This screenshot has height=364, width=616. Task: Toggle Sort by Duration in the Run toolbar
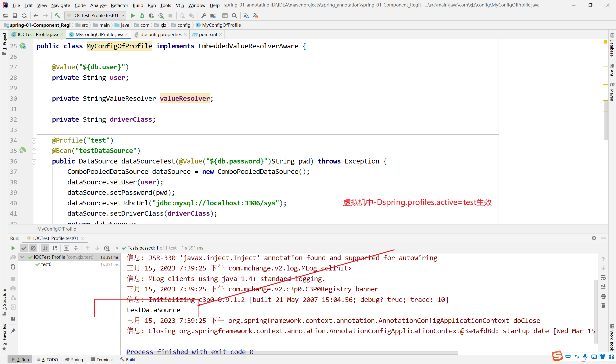click(x=55, y=248)
